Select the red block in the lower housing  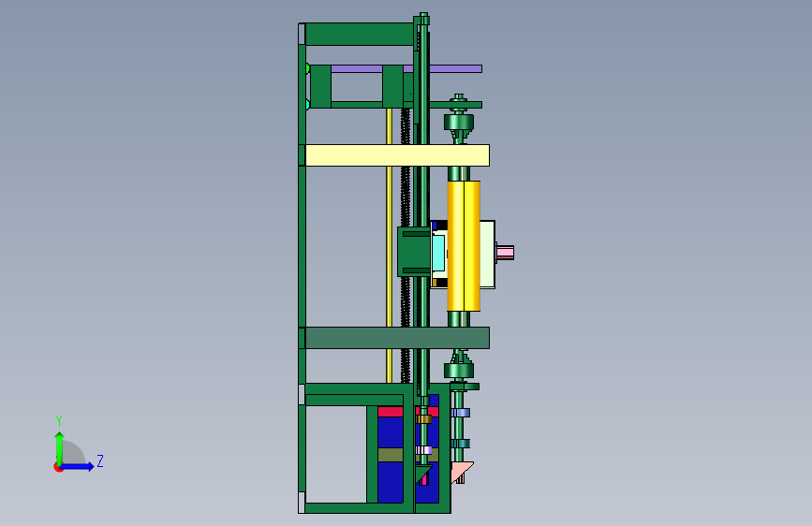tap(391, 412)
